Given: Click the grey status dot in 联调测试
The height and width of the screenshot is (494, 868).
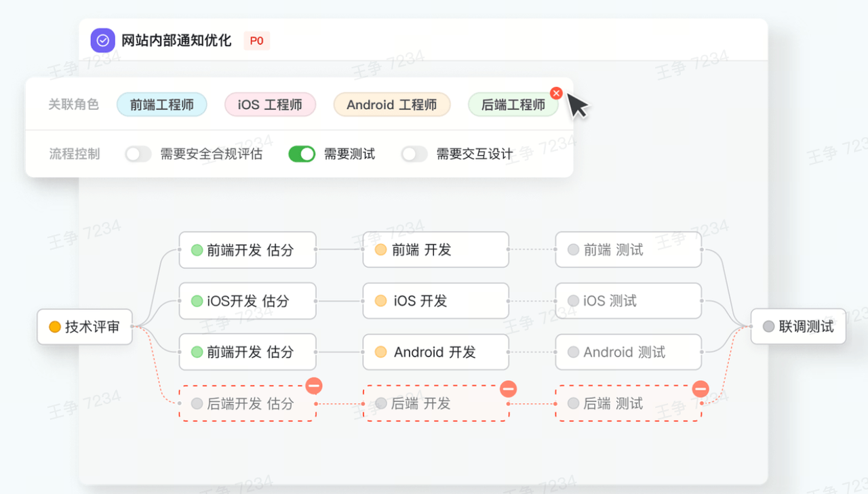Looking at the screenshot, I should 768,327.
